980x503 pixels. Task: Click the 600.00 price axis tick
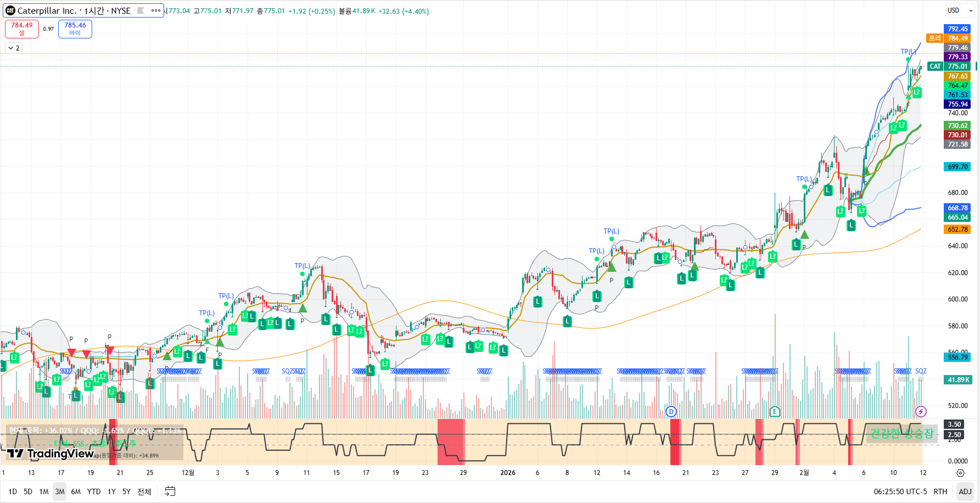pyautogui.click(x=957, y=299)
